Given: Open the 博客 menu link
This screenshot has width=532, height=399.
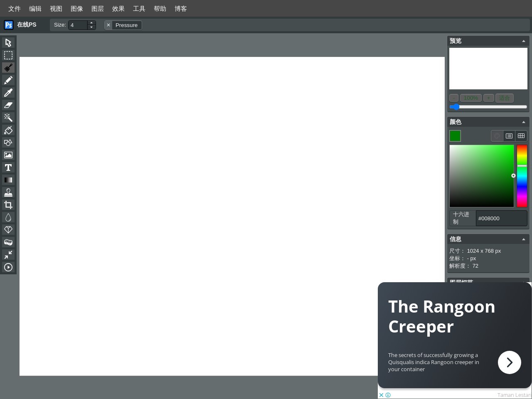Looking at the screenshot, I should click(181, 9).
